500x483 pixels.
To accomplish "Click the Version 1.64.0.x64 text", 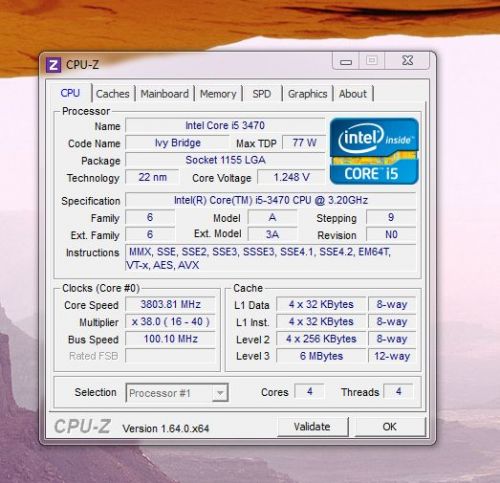I will [x=166, y=428].
